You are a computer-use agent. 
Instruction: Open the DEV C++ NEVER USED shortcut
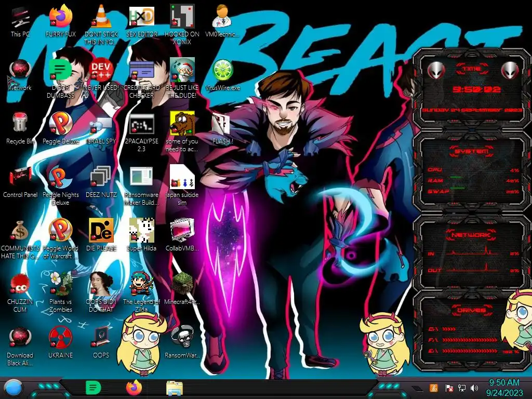pos(101,75)
